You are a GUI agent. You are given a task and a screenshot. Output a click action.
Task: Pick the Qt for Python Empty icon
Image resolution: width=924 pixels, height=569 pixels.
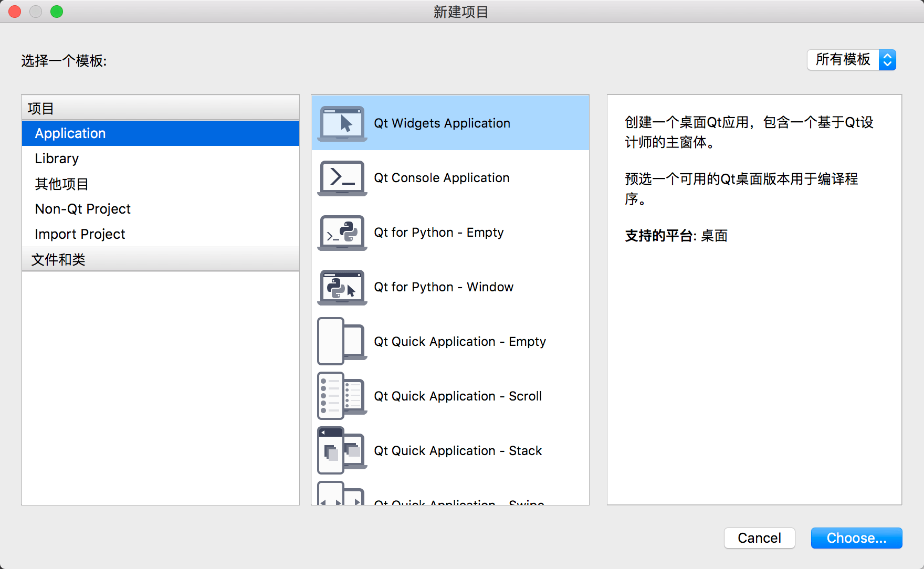(342, 233)
